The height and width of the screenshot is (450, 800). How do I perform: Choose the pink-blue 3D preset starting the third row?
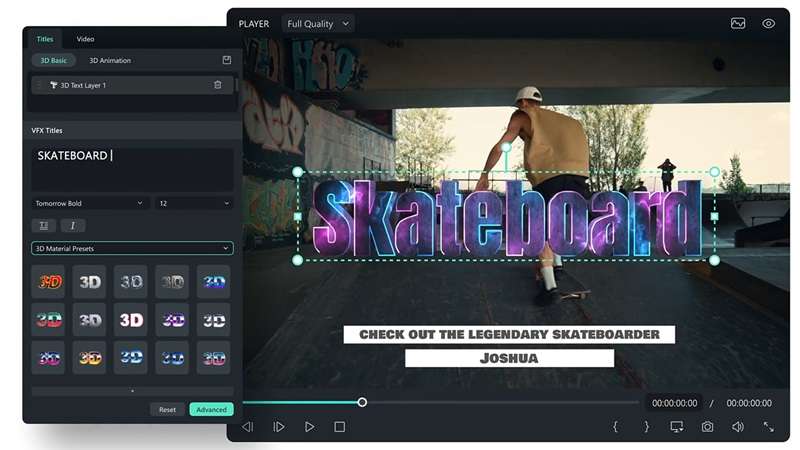[48, 358]
